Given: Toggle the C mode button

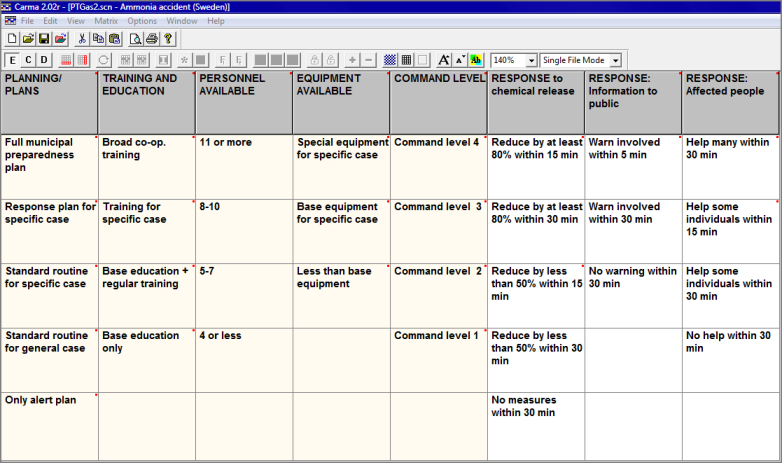Looking at the screenshot, I should click(x=28, y=60).
